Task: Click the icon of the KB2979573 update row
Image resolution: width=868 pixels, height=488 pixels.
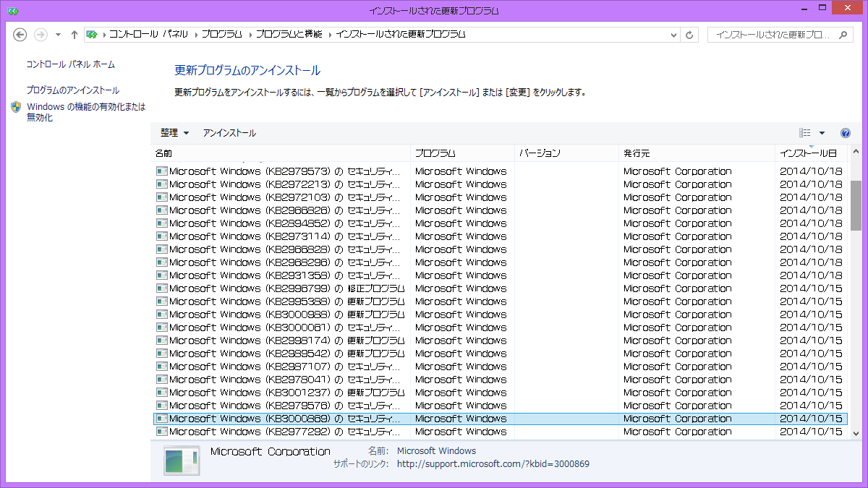Action: pos(162,171)
